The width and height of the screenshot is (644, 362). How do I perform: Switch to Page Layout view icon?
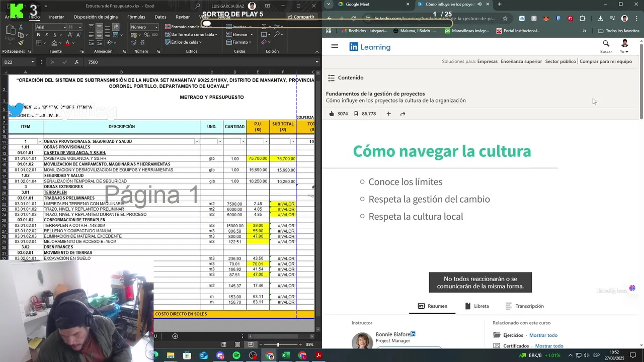pyautogui.click(x=237, y=344)
